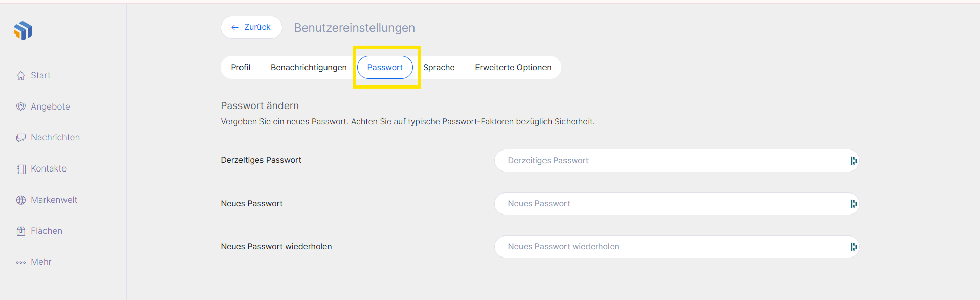Select the Passwort tab
Screen dimensions: 980x300
[x=385, y=68]
